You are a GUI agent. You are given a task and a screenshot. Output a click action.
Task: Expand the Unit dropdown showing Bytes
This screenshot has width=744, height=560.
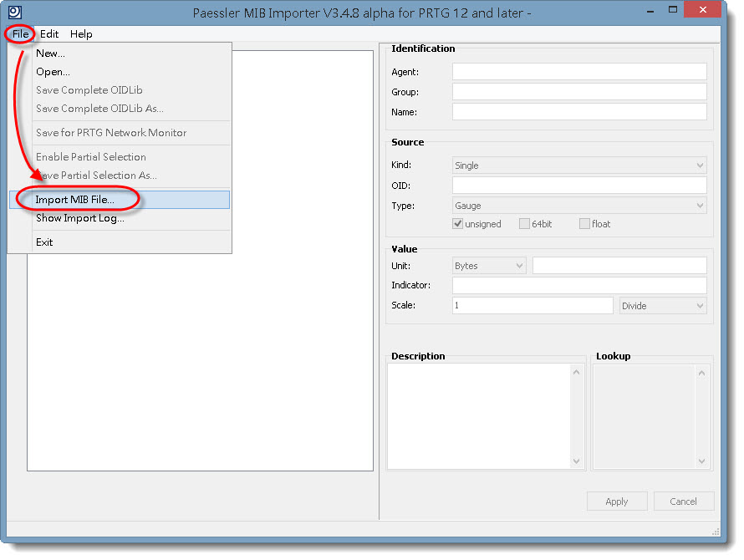coord(489,266)
